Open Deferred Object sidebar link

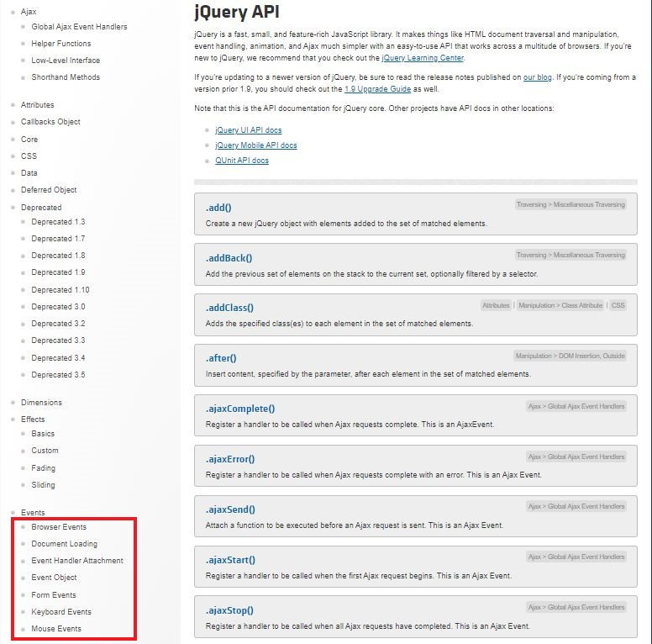pyautogui.click(x=49, y=190)
